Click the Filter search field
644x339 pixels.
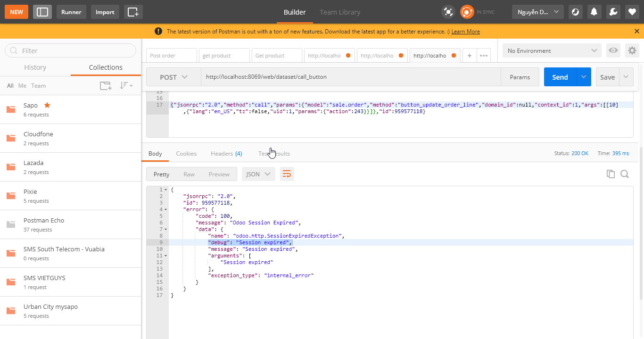pos(70,50)
